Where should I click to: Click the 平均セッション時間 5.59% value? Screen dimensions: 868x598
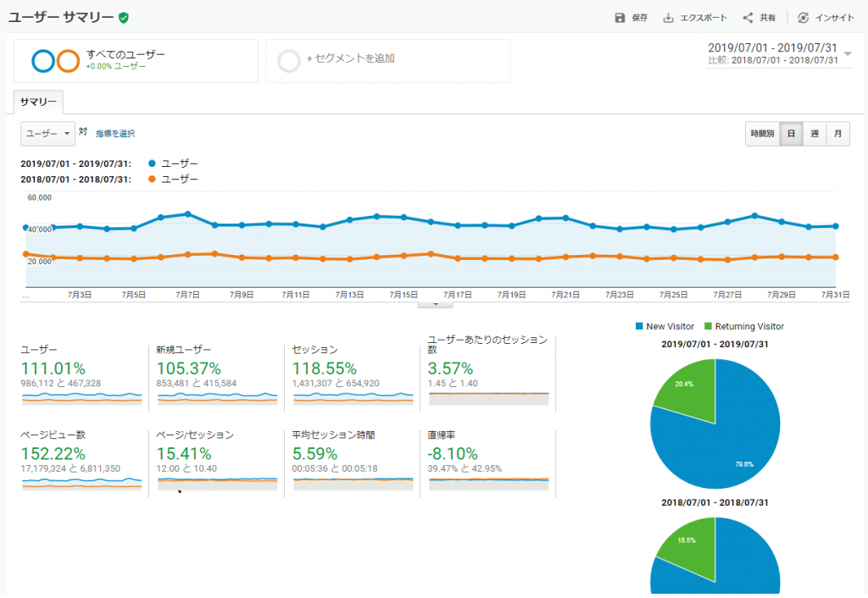pos(315,454)
